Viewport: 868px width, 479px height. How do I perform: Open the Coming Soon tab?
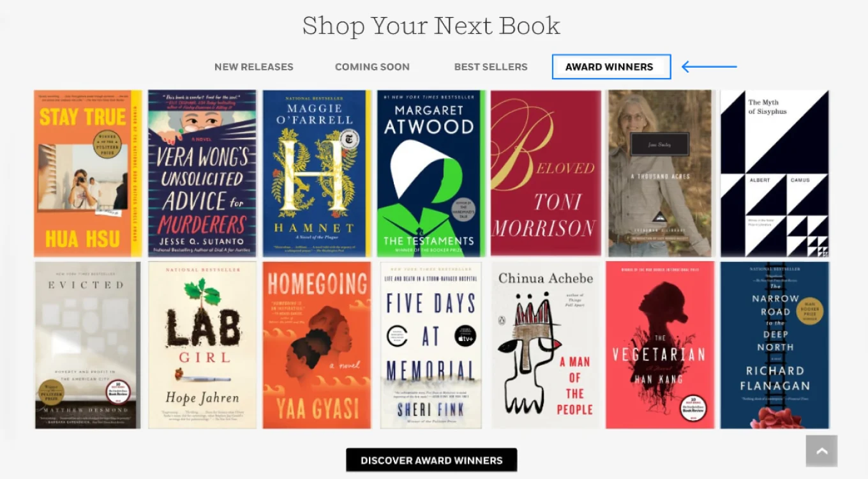pos(372,66)
